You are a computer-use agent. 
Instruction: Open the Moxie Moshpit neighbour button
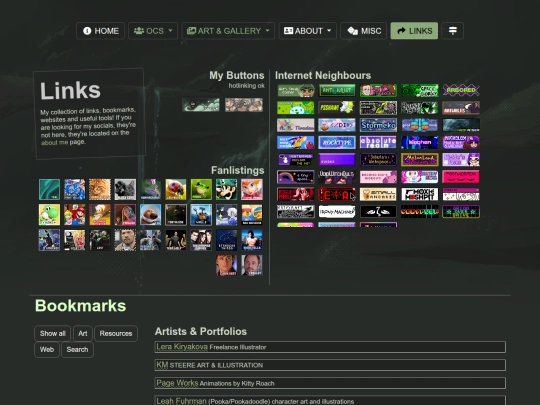click(419, 194)
